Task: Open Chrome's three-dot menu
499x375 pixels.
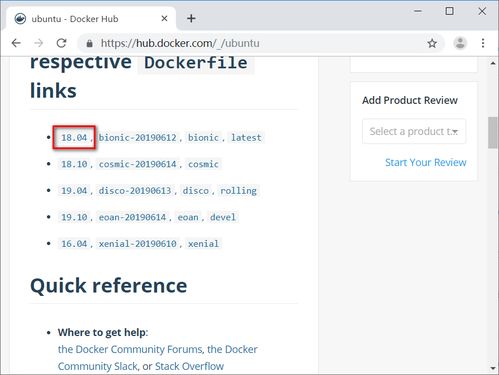Action: (x=483, y=43)
